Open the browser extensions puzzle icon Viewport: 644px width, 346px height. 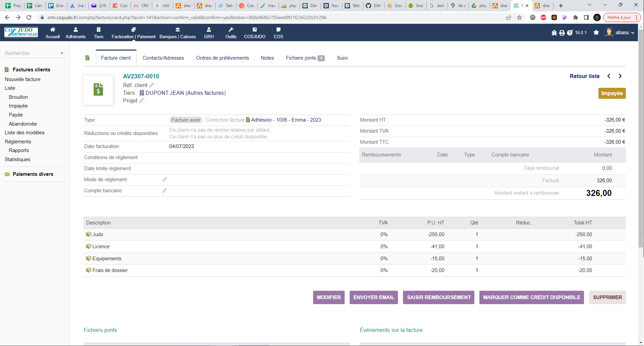point(576,17)
